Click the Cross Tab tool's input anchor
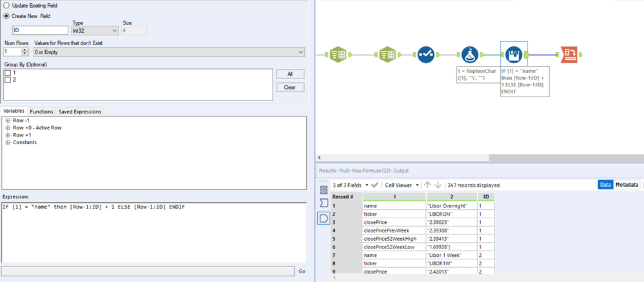The height and width of the screenshot is (282, 644). coord(558,54)
